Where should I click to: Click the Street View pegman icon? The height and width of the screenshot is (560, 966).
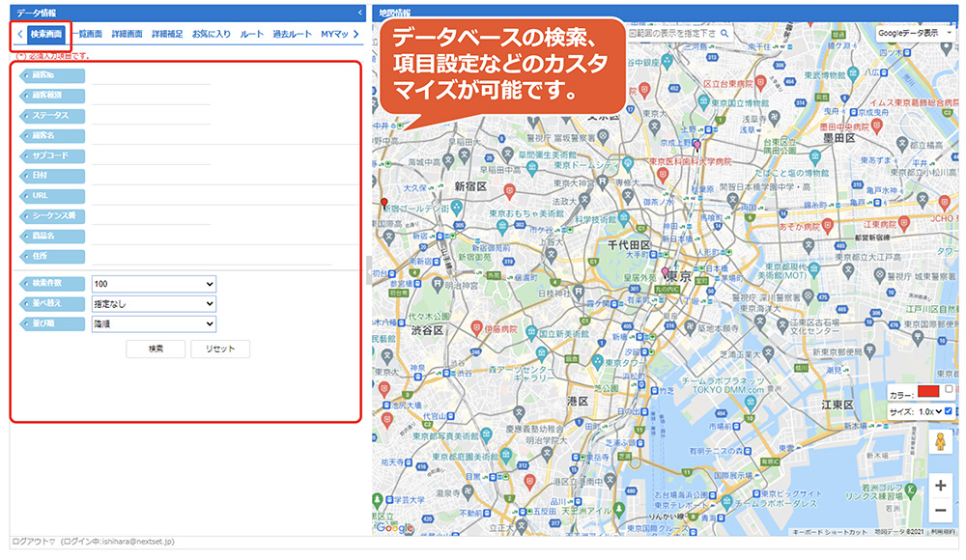click(941, 441)
